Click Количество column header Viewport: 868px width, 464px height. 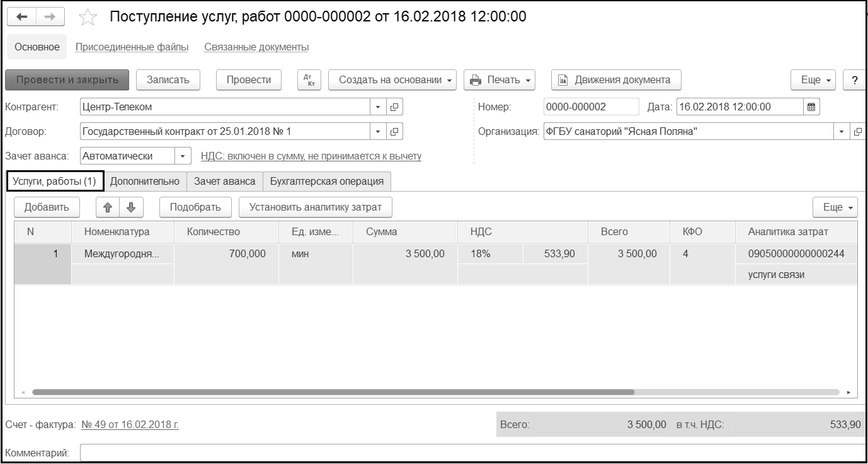(x=226, y=231)
